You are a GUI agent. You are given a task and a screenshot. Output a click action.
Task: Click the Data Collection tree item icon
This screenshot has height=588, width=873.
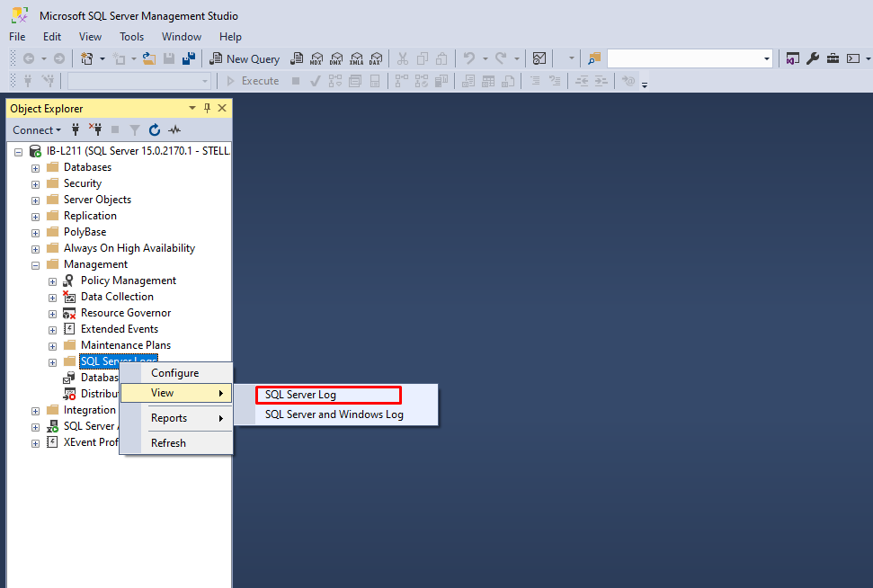[x=69, y=297]
